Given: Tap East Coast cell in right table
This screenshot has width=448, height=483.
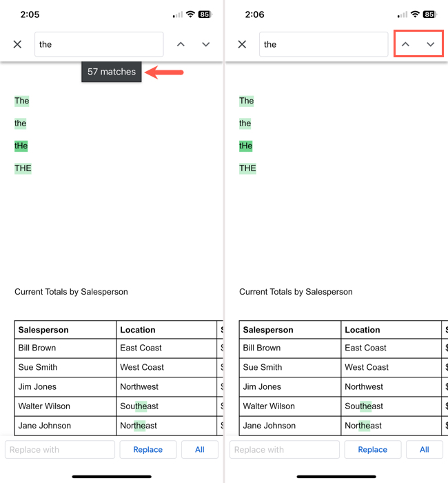Looking at the screenshot, I should point(391,348).
